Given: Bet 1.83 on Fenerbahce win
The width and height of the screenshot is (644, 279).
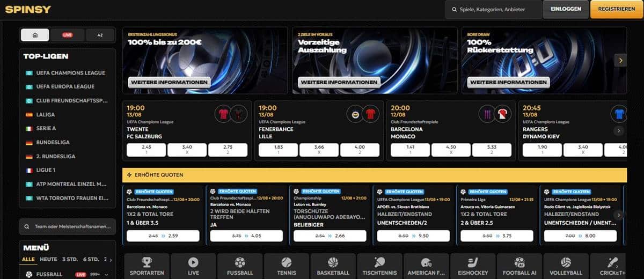Looking at the screenshot, I should tap(278, 150).
